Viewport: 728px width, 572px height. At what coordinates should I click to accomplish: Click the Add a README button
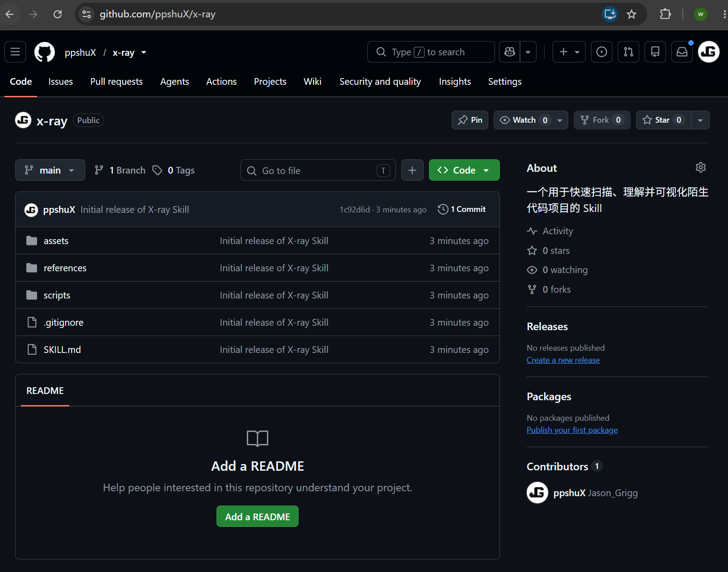[258, 517]
